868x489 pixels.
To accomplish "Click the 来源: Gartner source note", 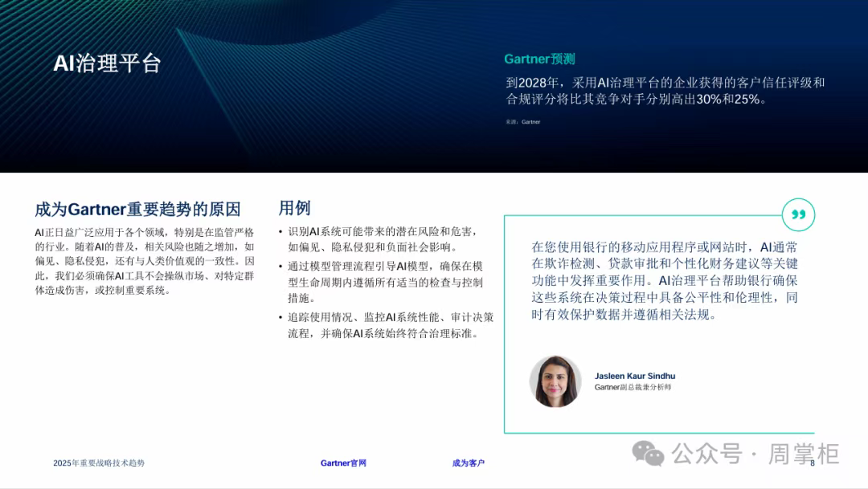I will [522, 122].
